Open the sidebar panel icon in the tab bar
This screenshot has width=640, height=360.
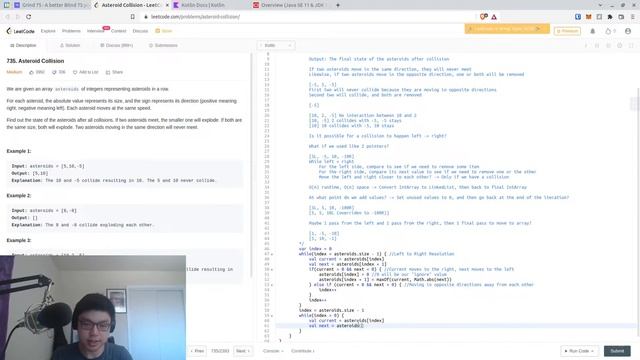(x=7, y=5)
